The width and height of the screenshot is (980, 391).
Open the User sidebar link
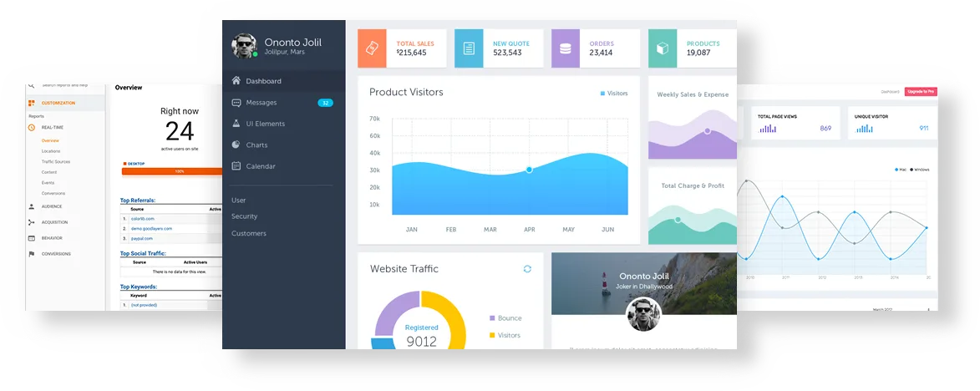[238, 201]
